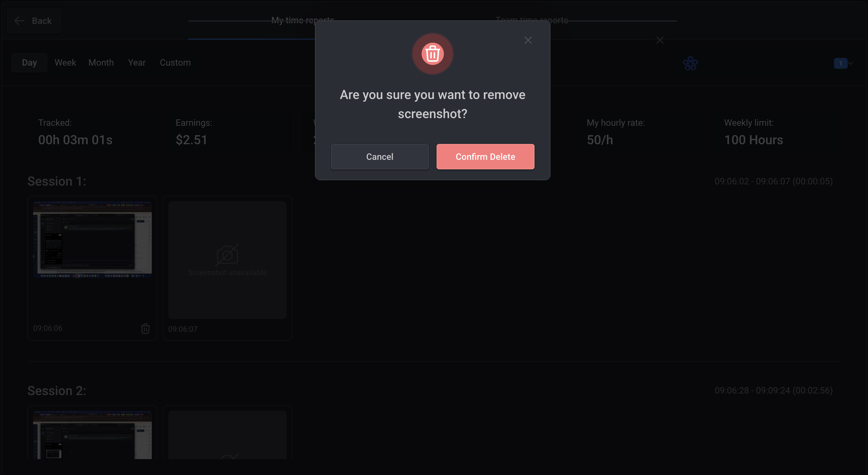Open the blue number 1 badge selector
Screen dimensions: 868x475
840,63
